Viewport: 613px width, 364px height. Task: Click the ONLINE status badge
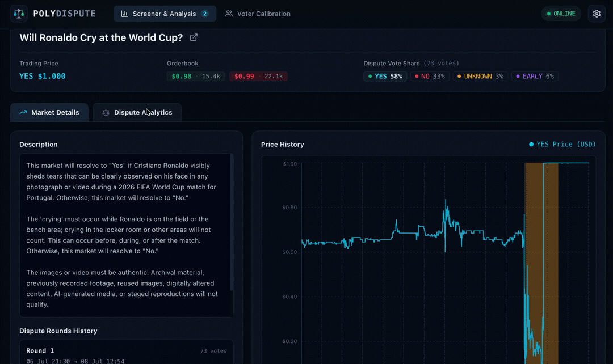click(x=561, y=14)
